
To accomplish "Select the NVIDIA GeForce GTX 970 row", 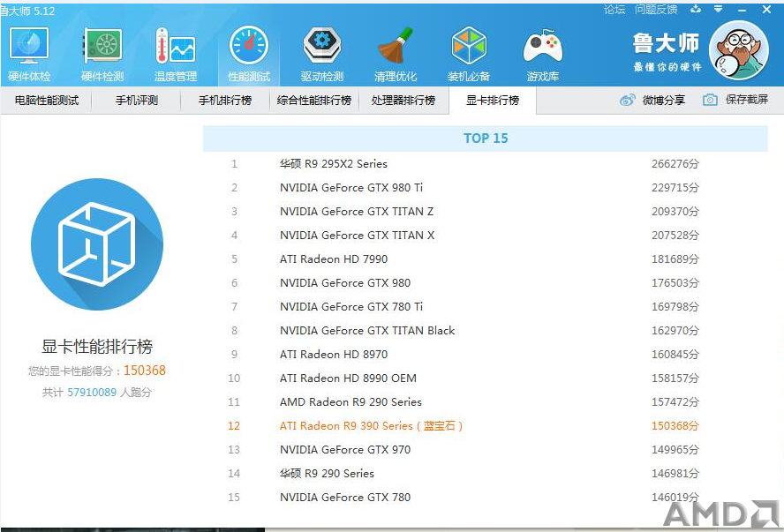I will [486, 450].
